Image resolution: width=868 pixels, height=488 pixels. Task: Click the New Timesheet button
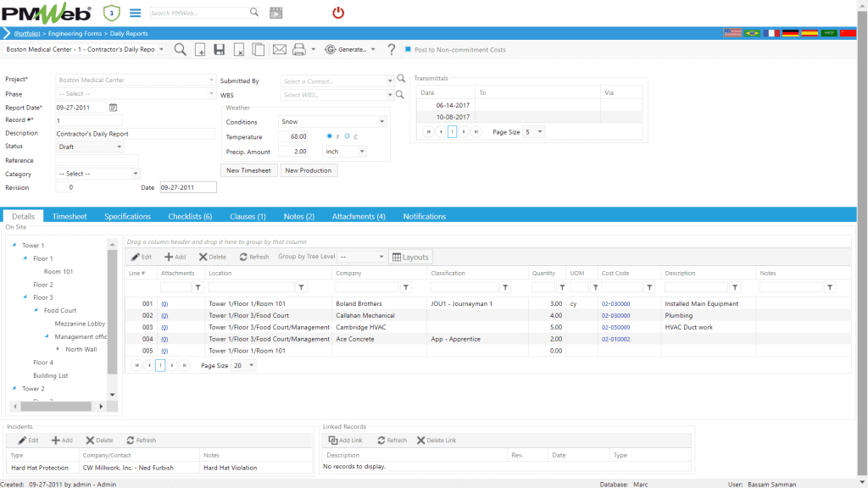[248, 170]
